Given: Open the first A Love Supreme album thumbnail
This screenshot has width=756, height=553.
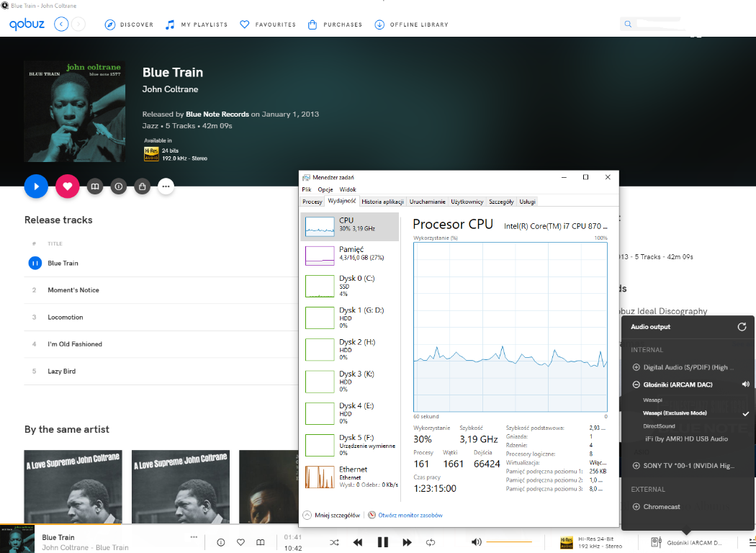Looking at the screenshot, I should (x=73, y=487).
